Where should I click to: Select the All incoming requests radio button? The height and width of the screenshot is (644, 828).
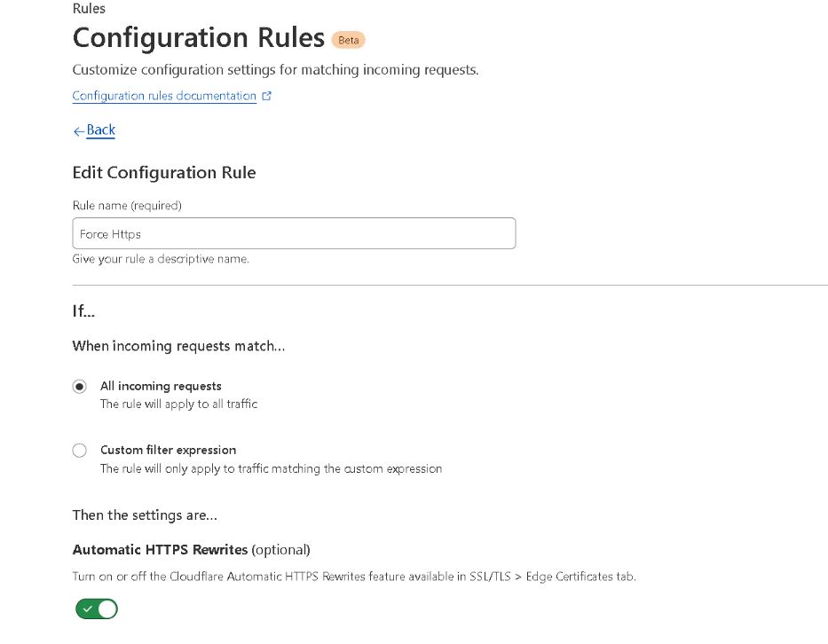(x=80, y=387)
